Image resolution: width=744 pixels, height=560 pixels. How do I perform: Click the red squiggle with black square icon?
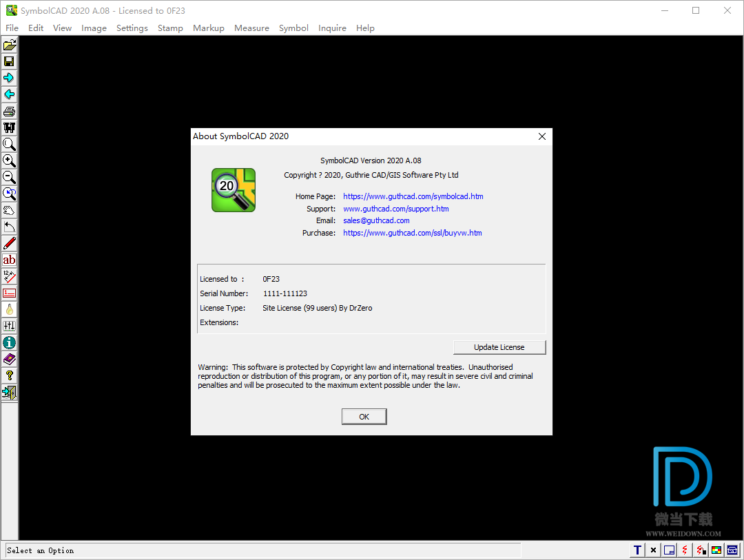pos(701,550)
